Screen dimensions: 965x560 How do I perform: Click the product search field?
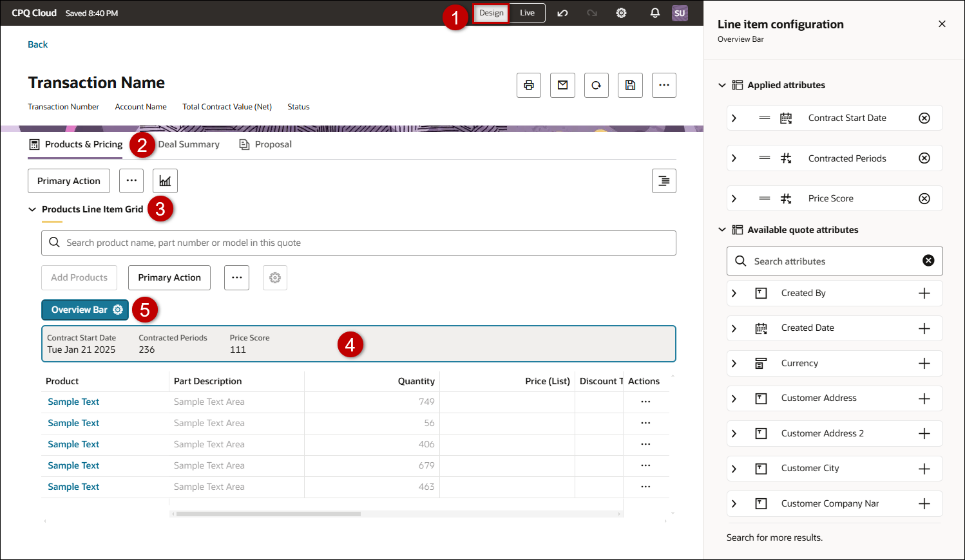pos(359,243)
